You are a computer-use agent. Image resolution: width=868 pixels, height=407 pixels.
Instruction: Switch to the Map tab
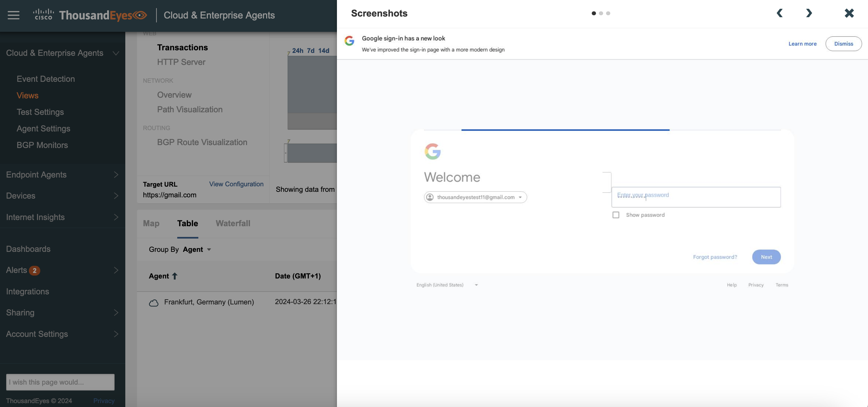tap(151, 223)
